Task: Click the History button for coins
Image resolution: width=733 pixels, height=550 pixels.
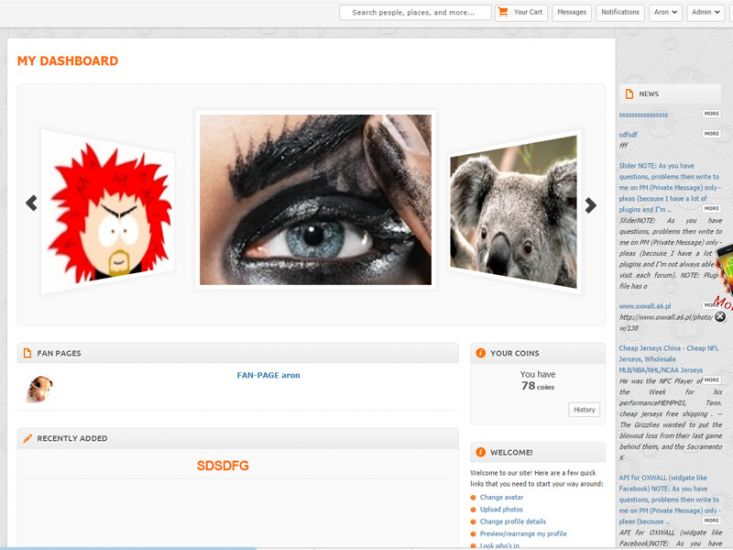Action: [x=584, y=409]
